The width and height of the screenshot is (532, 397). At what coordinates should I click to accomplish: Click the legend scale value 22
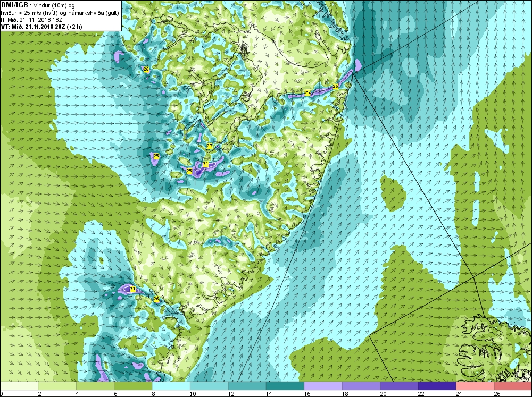pos(421,394)
